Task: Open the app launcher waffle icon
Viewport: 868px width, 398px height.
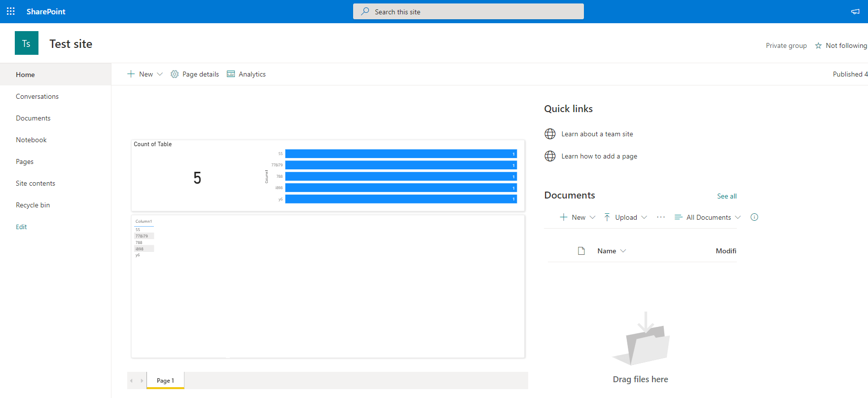Action: pyautogui.click(x=11, y=11)
